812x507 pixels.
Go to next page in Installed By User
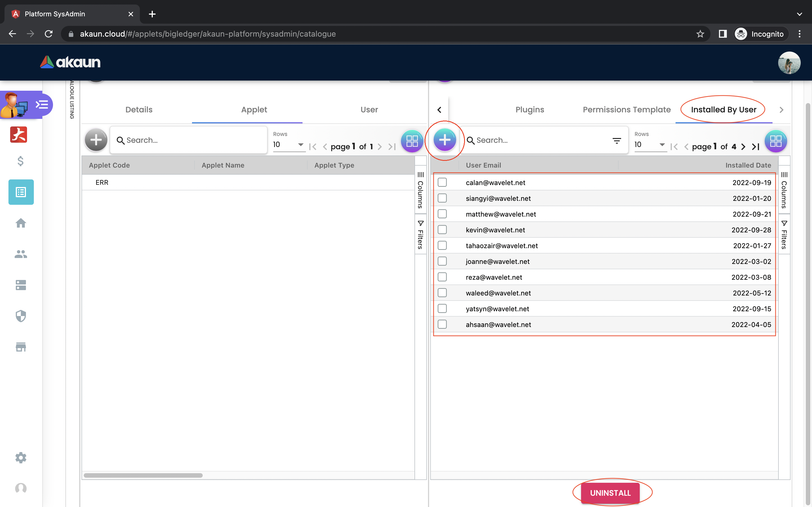pyautogui.click(x=743, y=146)
